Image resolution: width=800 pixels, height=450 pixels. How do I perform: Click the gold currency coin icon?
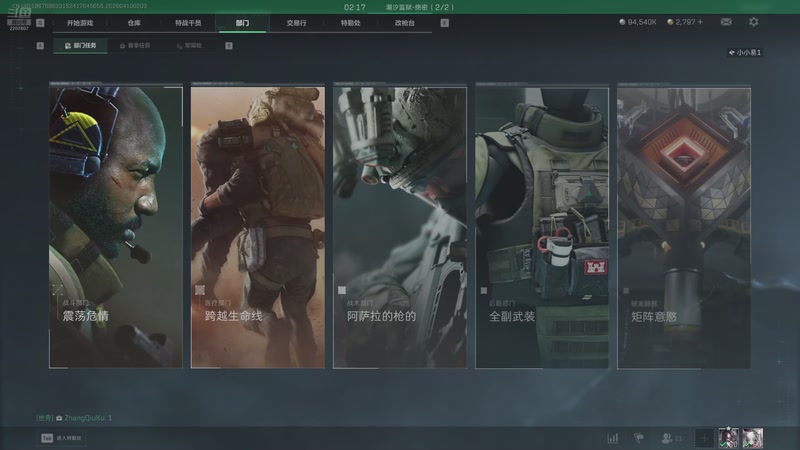tap(670, 22)
